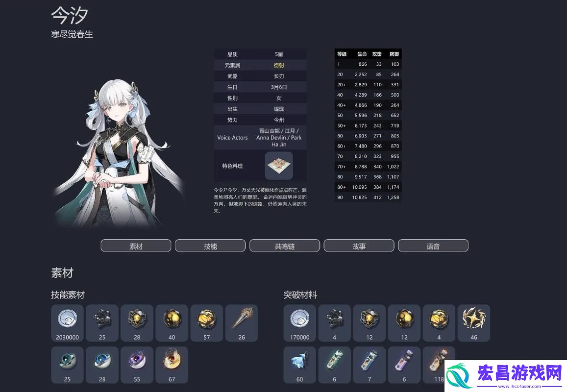Click the 生命 column header
This screenshot has height=392, width=567.
(362, 54)
